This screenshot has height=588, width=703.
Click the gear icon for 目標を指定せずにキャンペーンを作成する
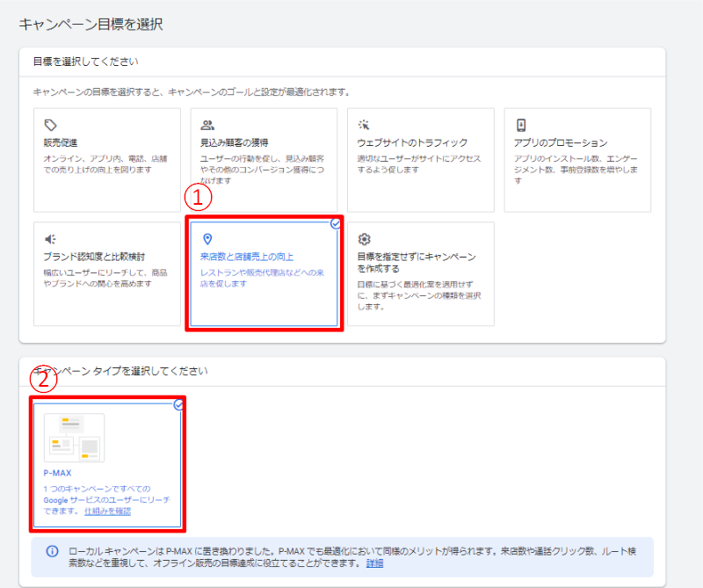click(364, 239)
